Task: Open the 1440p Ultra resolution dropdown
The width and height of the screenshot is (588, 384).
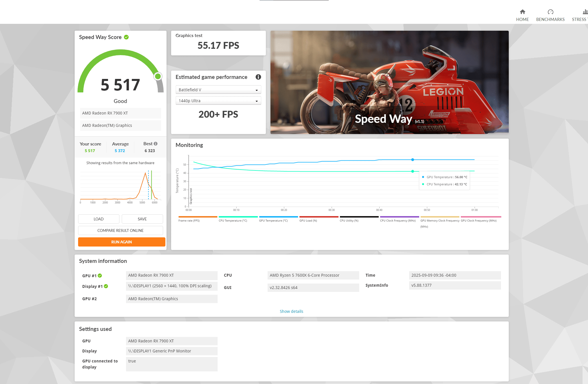Action: tap(218, 101)
